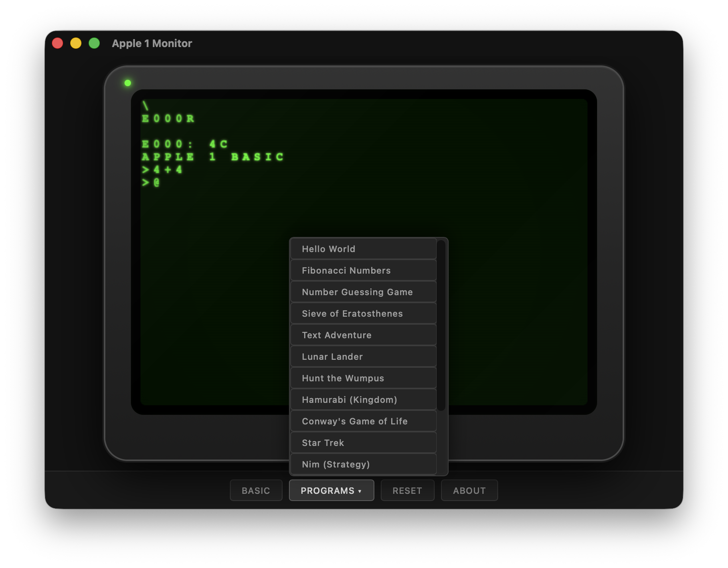The image size is (728, 568).
Task: Open the Text Adventure program
Action: point(363,335)
